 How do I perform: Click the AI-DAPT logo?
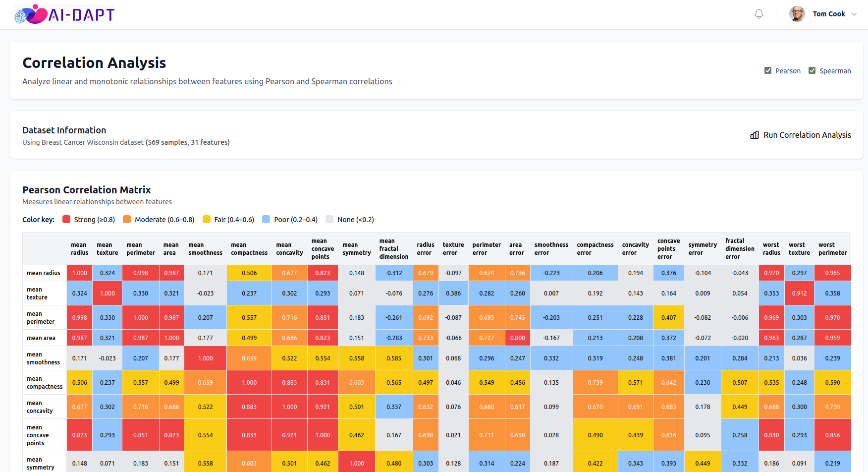[x=64, y=14]
